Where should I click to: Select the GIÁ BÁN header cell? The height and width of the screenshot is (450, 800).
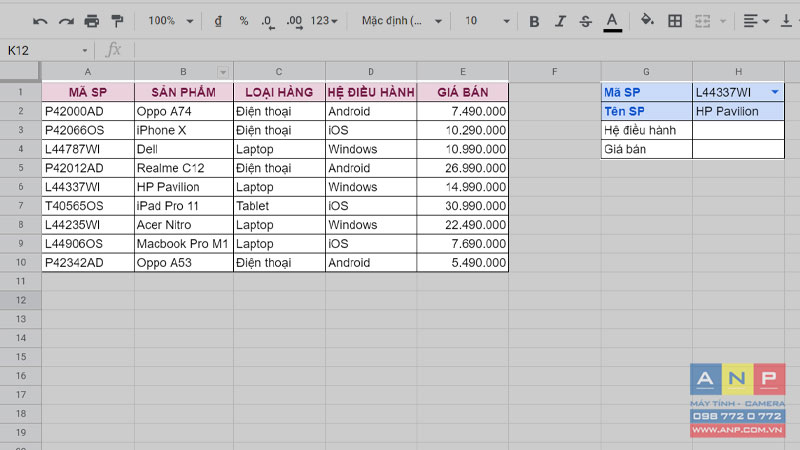[463, 92]
